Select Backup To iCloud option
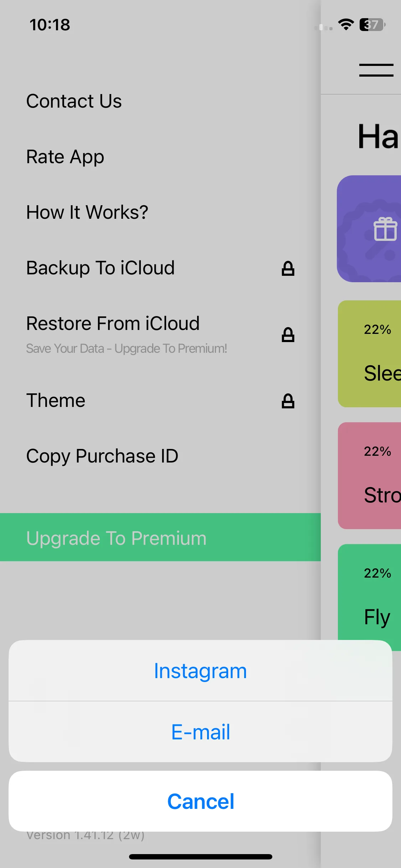The width and height of the screenshot is (401, 868). pyautogui.click(x=160, y=268)
